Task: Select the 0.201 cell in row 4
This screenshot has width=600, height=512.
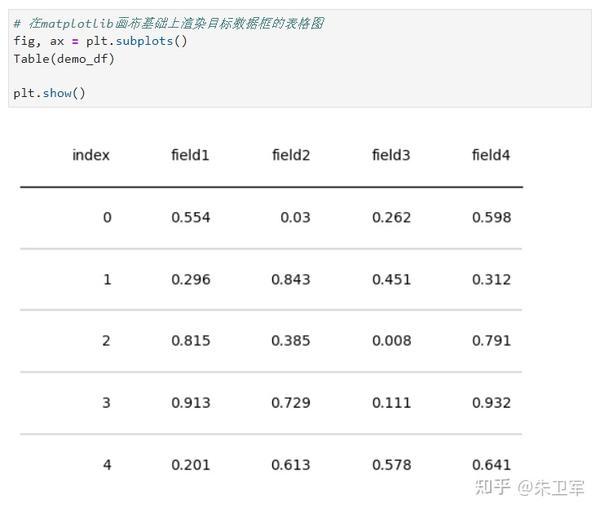Action: click(x=191, y=465)
